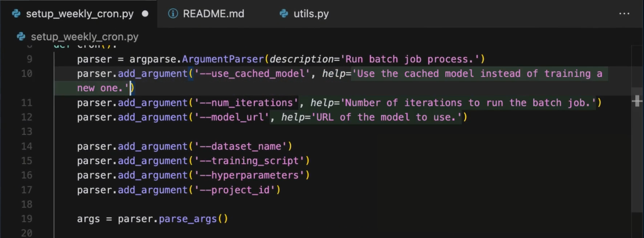Screen dimensions: 644x238
Task: Click the '--training_script' argument string
Action: (249, 161)
